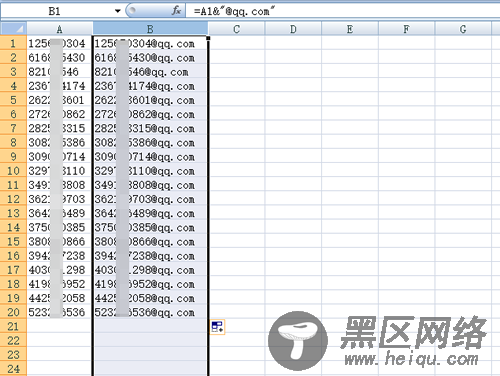This screenshot has height=376, width=500.
Task: Click cell A20 ending in 6536
Action: pyautogui.click(x=59, y=312)
